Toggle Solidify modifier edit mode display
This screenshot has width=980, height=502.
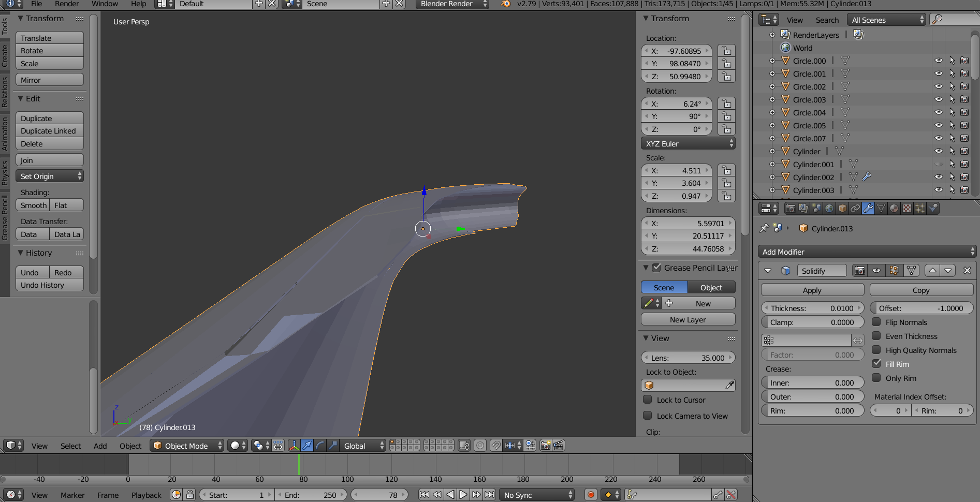[894, 271]
